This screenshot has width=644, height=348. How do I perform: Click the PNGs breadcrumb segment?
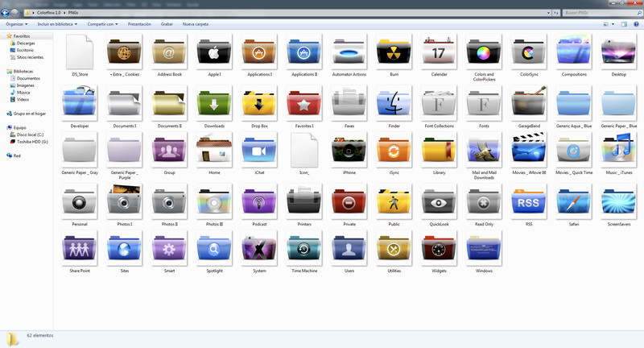point(73,13)
